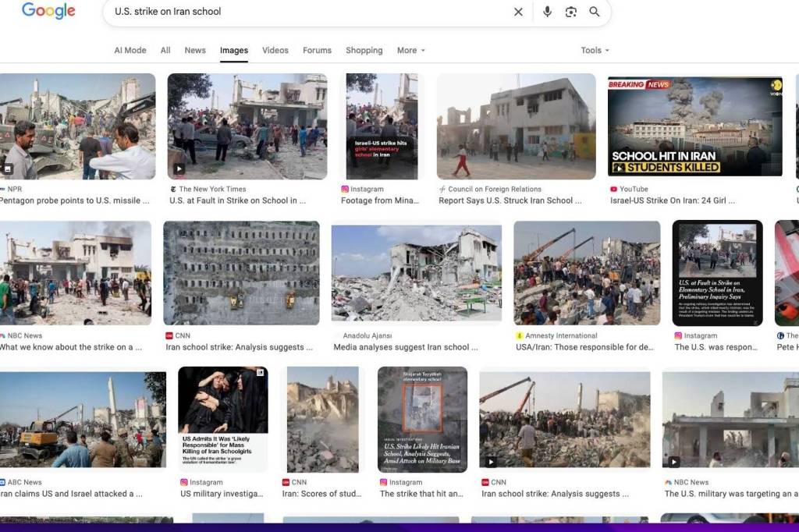Click the magnifying glass search icon
The image size is (799, 532).
click(x=595, y=12)
